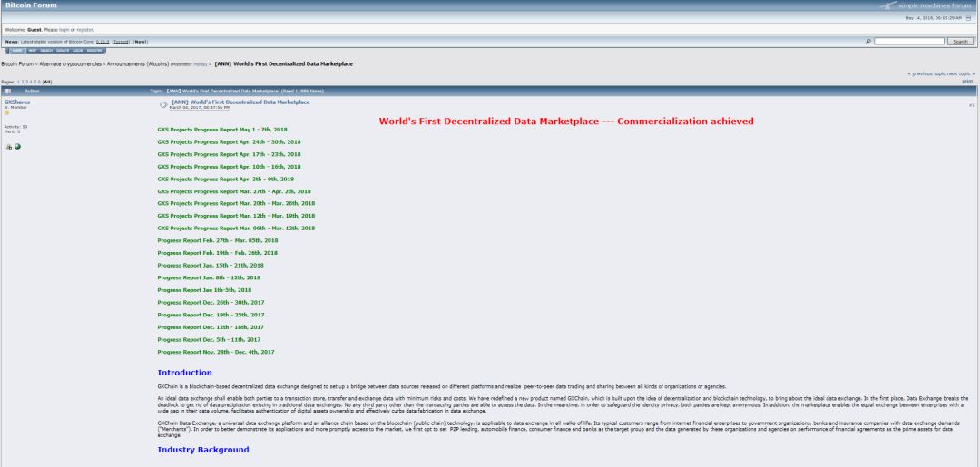Open Progress Report Apr. 17th - 23th, 2018
980x467 pixels.
click(229, 154)
